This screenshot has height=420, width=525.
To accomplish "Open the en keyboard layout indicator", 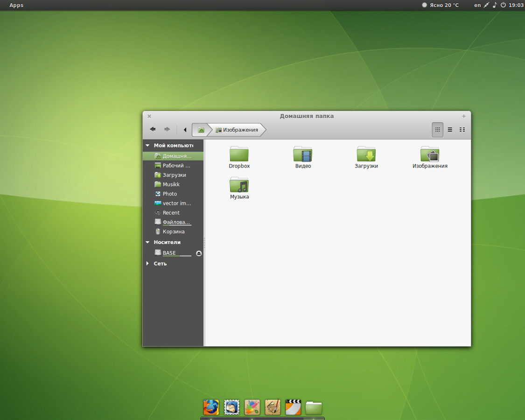I will (477, 5).
